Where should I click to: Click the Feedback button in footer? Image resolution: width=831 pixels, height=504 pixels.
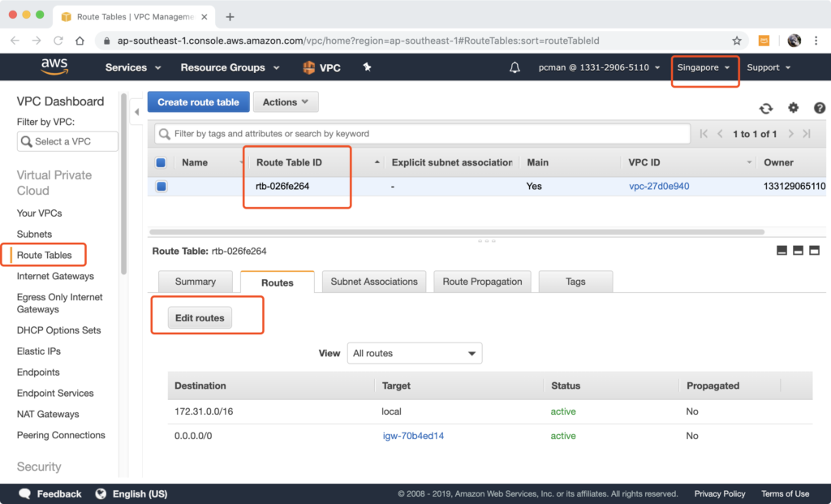click(x=50, y=494)
